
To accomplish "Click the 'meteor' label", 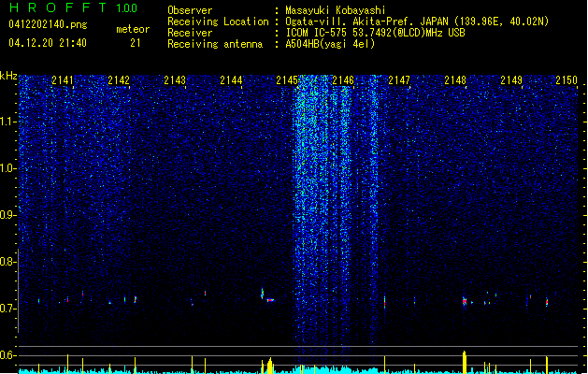I will pyautogui.click(x=133, y=29).
